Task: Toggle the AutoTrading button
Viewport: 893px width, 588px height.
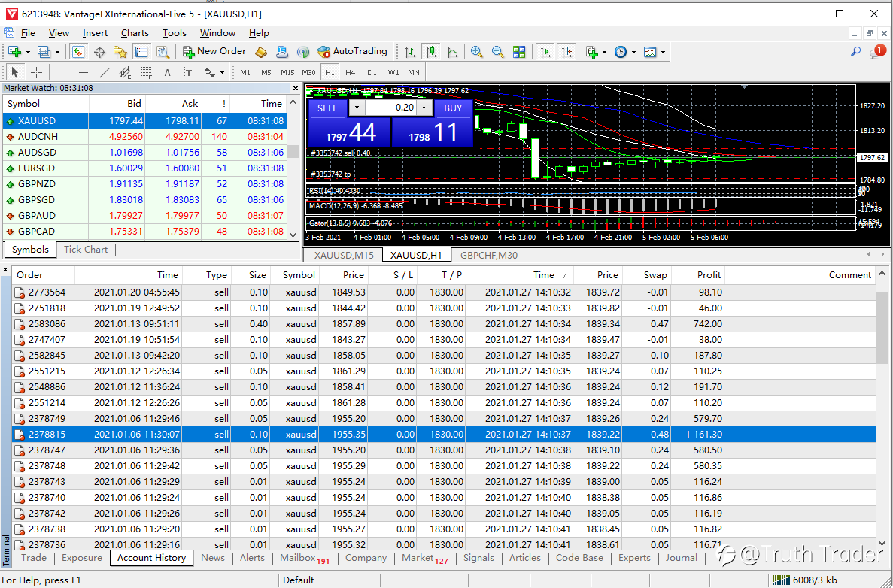Action: (353, 51)
